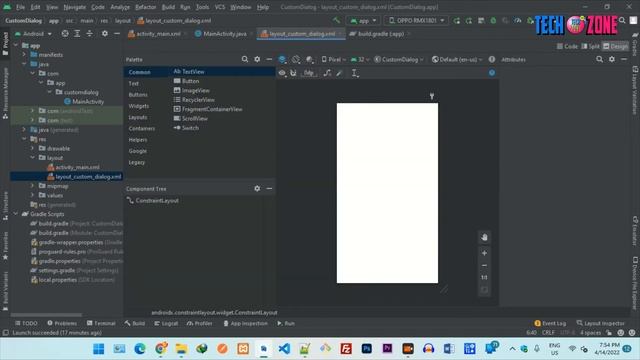Image resolution: width=640 pixels, height=360 pixels.
Task: Open CustomDialog theme dropdown
Action: (399, 60)
